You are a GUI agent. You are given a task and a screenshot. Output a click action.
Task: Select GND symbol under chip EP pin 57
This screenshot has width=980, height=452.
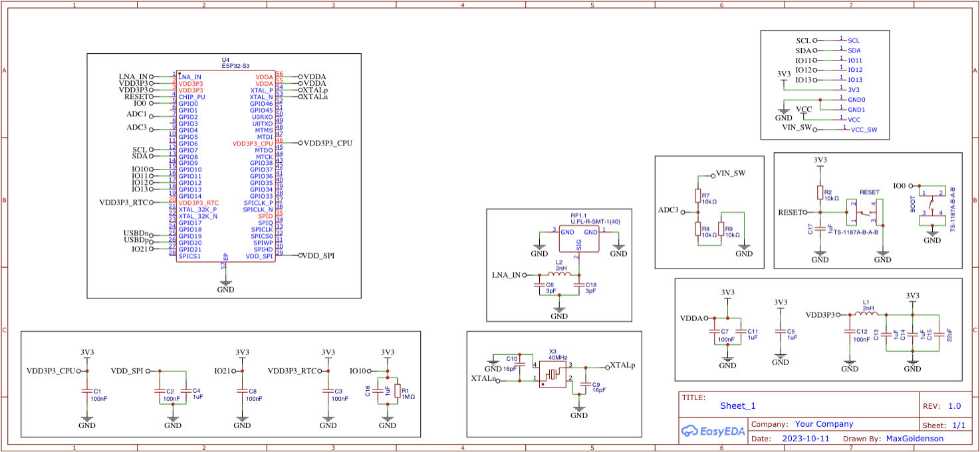(x=225, y=285)
